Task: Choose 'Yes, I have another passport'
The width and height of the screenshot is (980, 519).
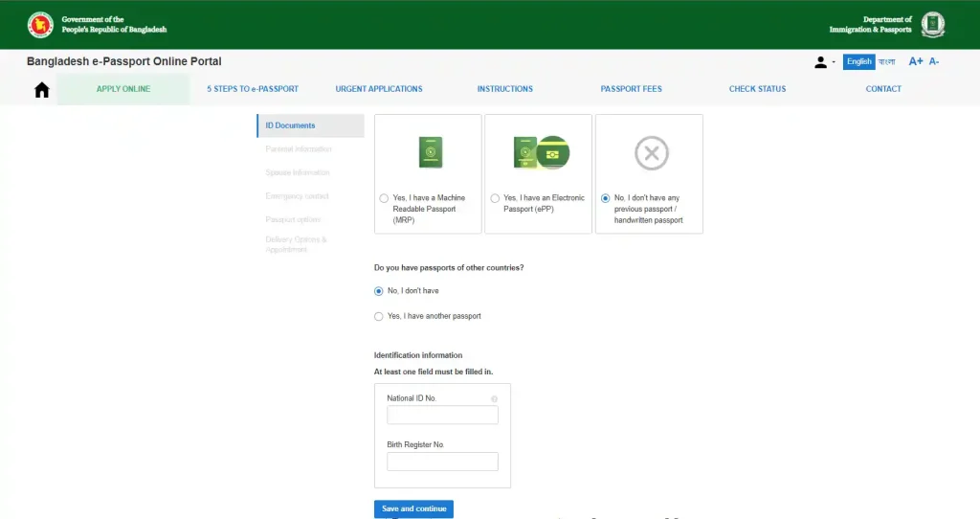Action: click(379, 316)
